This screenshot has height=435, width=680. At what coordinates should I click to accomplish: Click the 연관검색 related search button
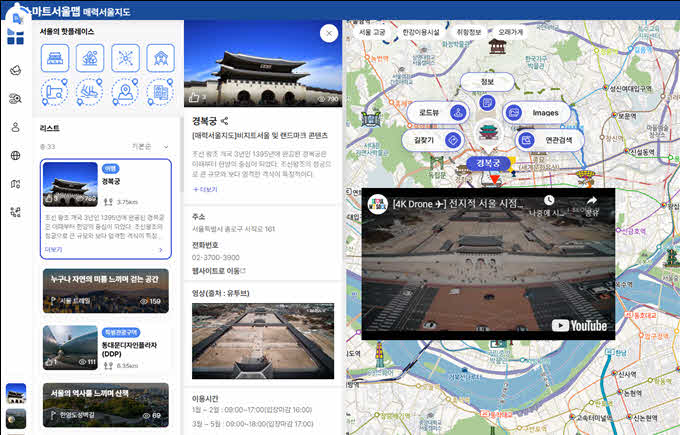click(x=536, y=140)
